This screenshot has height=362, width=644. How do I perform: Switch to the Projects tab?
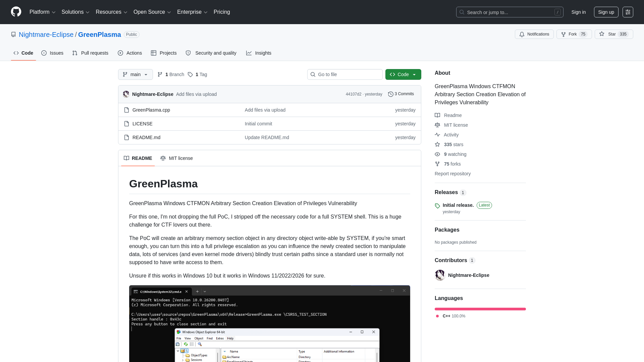tap(164, 53)
